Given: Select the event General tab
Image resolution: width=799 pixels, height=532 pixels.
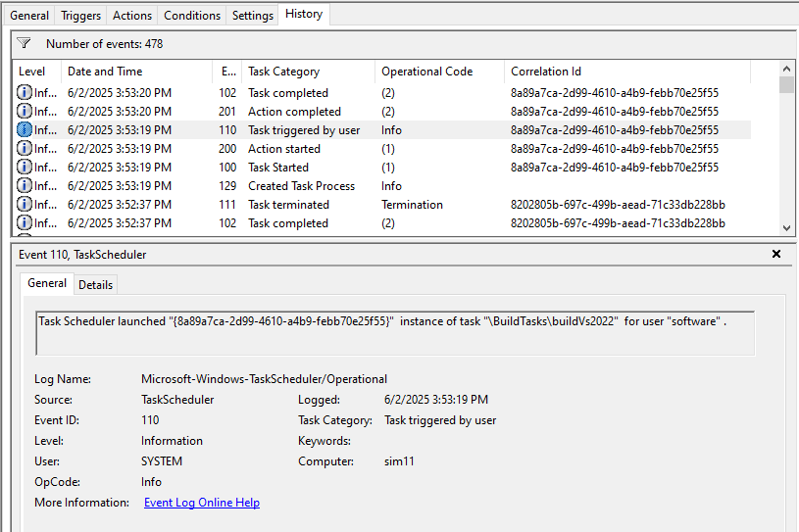Looking at the screenshot, I should point(47,283).
